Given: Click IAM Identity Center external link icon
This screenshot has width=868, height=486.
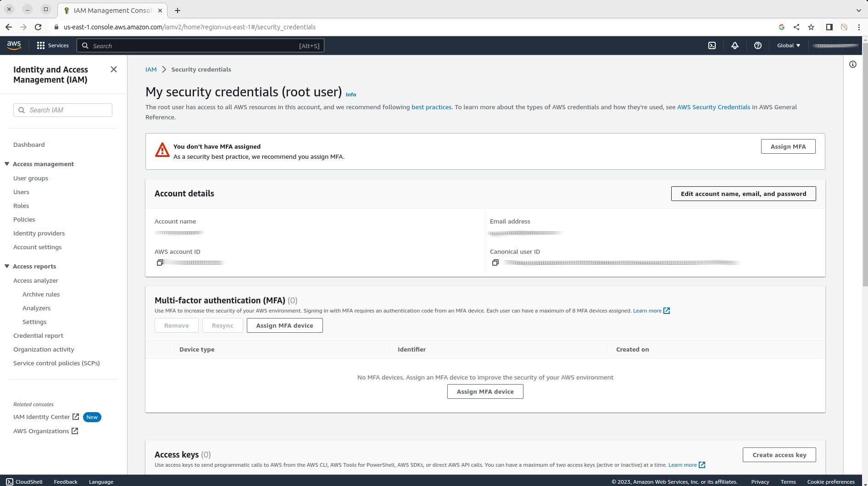Looking at the screenshot, I should click(x=76, y=417).
